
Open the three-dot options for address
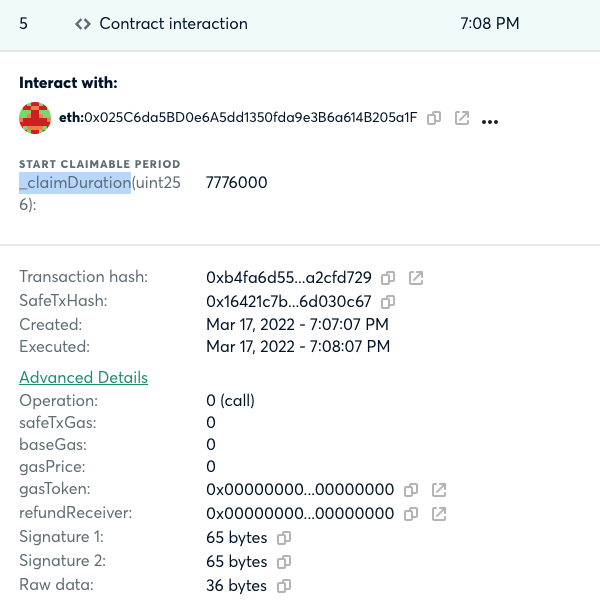[489, 122]
